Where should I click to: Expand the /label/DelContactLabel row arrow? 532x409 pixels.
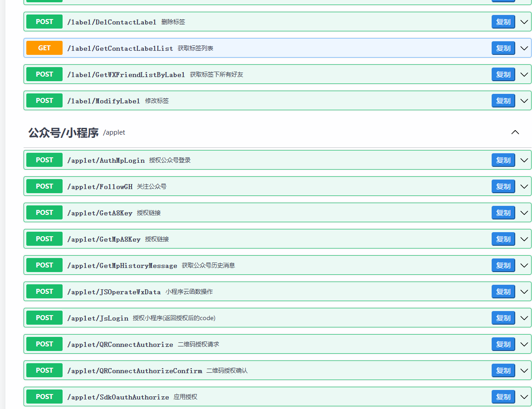click(x=524, y=22)
